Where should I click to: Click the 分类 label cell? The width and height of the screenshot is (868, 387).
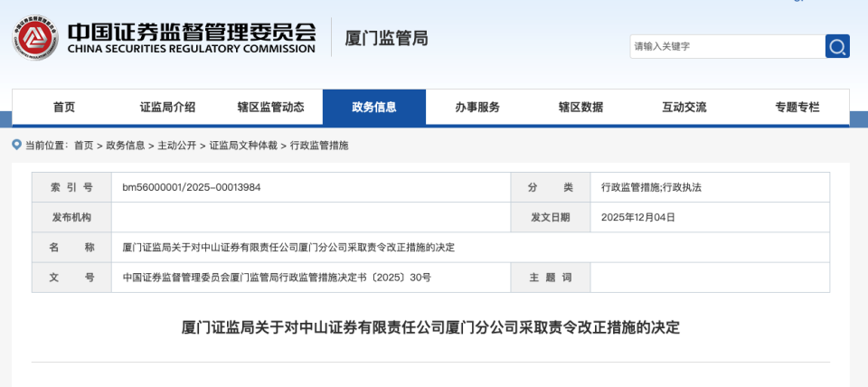click(x=551, y=188)
